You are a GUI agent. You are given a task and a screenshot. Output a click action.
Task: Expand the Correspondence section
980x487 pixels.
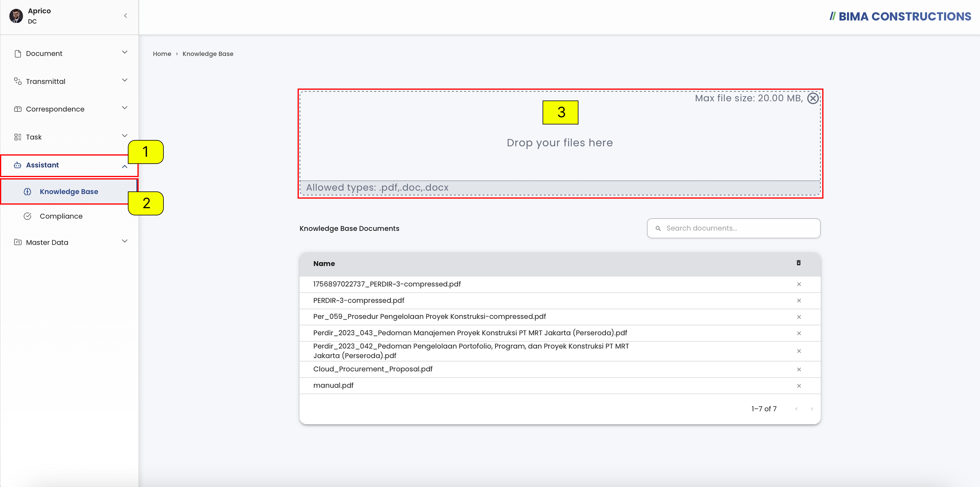click(70, 109)
